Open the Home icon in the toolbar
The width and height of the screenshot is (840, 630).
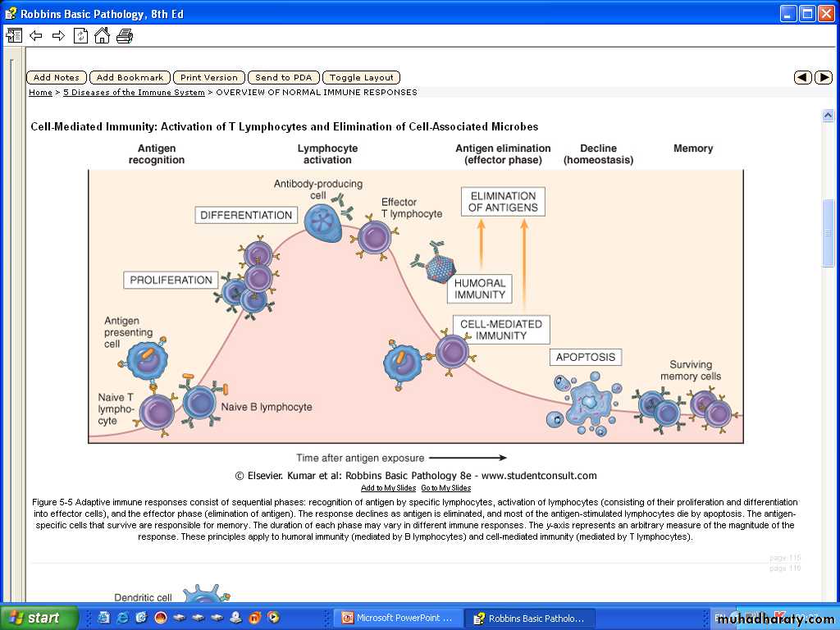click(x=102, y=35)
